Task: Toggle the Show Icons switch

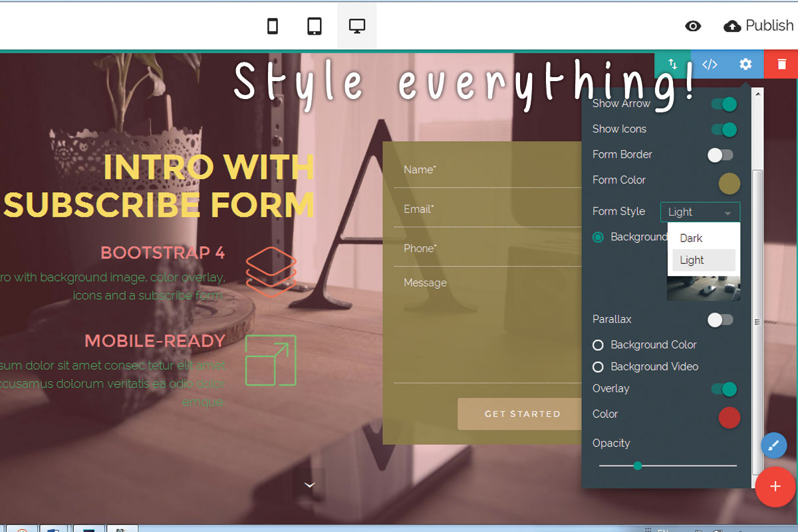Action: click(x=722, y=130)
